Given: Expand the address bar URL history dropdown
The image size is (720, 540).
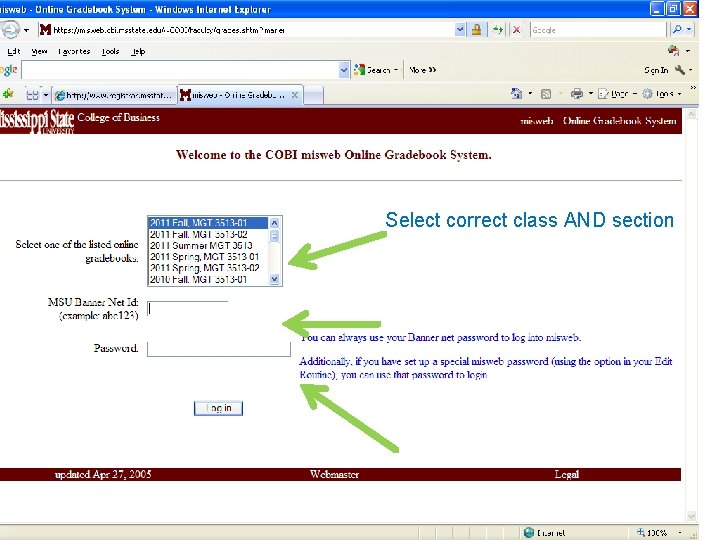Looking at the screenshot, I should [x=460, y=30].
